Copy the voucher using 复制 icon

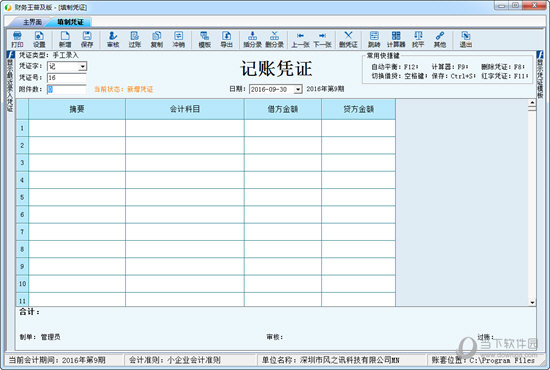point(156,39)
